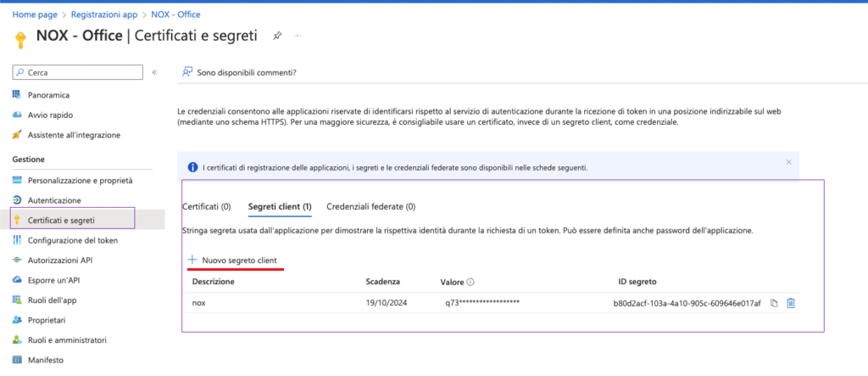Viewport: 868px width, 376px height.
Task: Click the Autenticazione arrow icon
Action: click(17, 200)
